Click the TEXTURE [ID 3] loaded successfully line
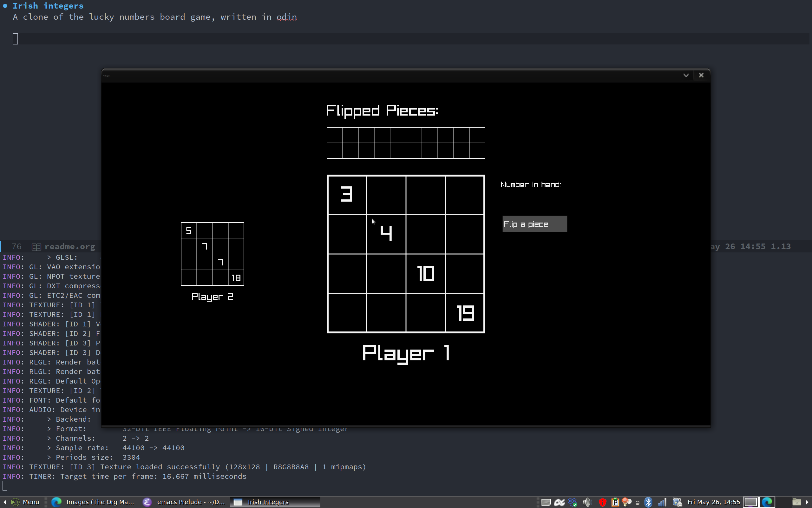This screenshot has height=508, width=812. pyautogui.click(x=184, y=467)
